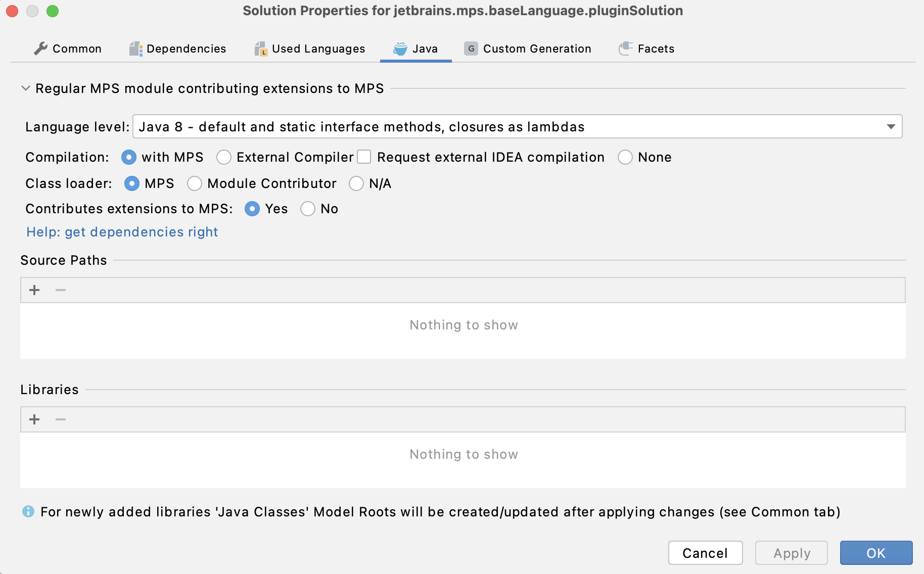Screen dimensions: 924x574
Task: Add a new Source Path with the plus icon
Action: (x=34, y=290)
